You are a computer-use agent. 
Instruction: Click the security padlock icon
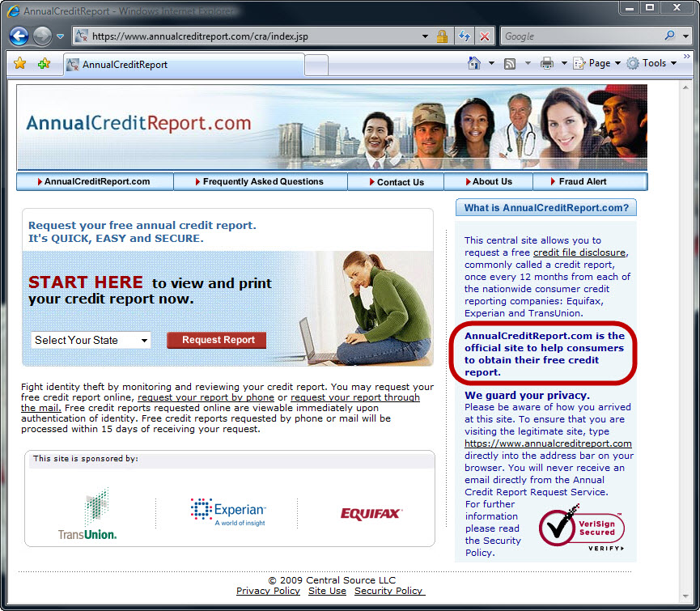pos(442,36)
